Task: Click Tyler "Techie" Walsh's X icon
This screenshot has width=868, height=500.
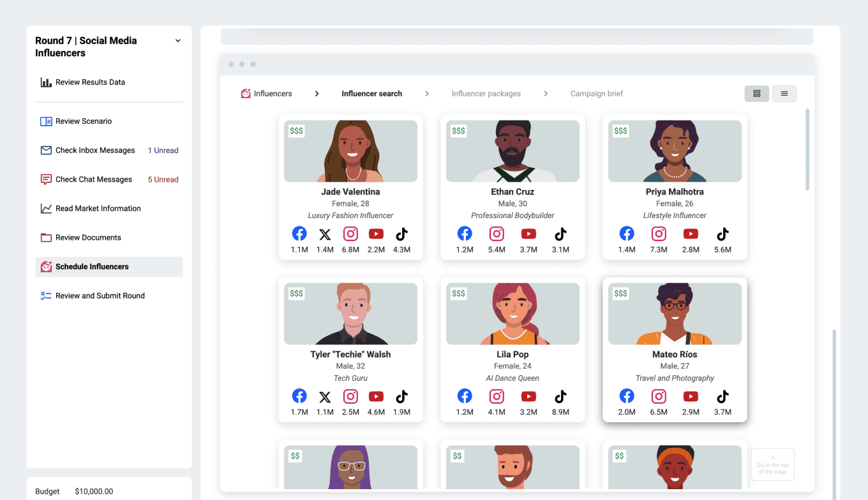Action: (x=325, y=397)
